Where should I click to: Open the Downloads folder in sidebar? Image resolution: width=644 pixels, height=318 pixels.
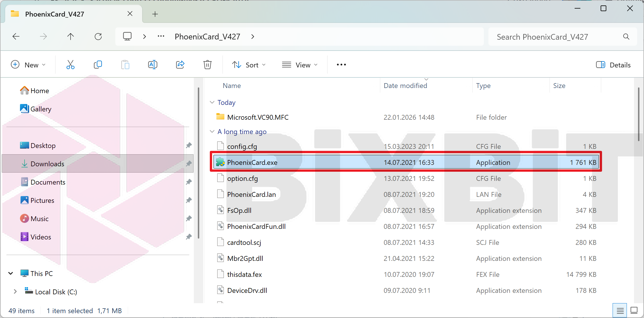coord(98,164)
